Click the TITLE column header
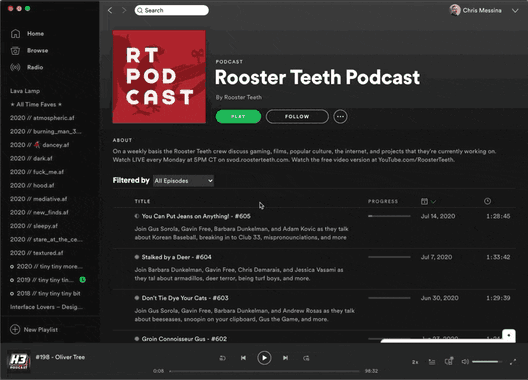Viewport: 528px width, 380px height. (142, 201)
